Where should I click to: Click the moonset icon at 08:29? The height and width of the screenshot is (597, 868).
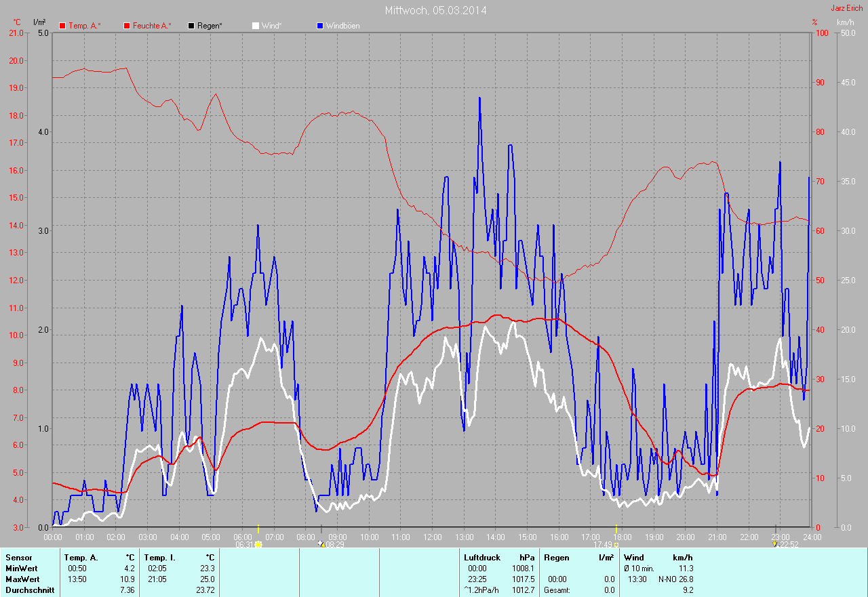click(321, 544)
